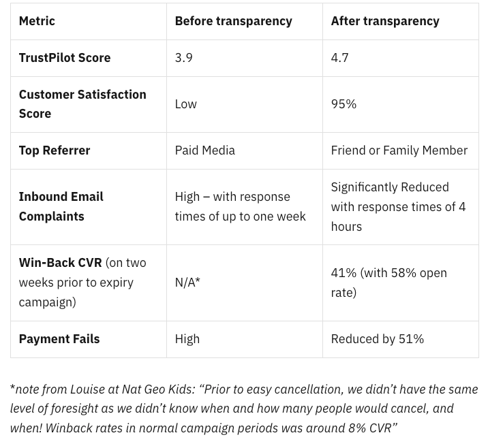
Task: Click the "After transparency" column header
Action: pos(385,21)
